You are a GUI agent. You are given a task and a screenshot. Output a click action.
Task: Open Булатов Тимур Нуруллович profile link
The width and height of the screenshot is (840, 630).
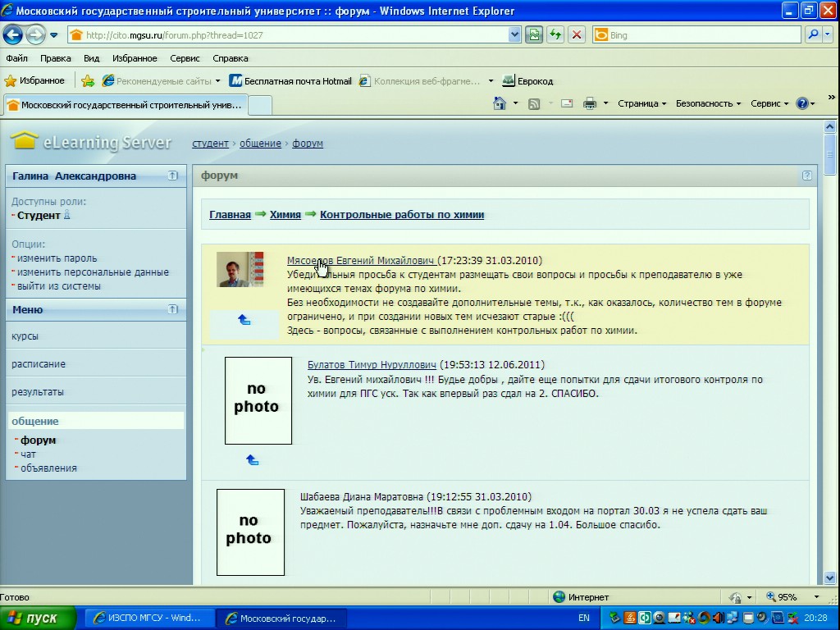point(372,365)
